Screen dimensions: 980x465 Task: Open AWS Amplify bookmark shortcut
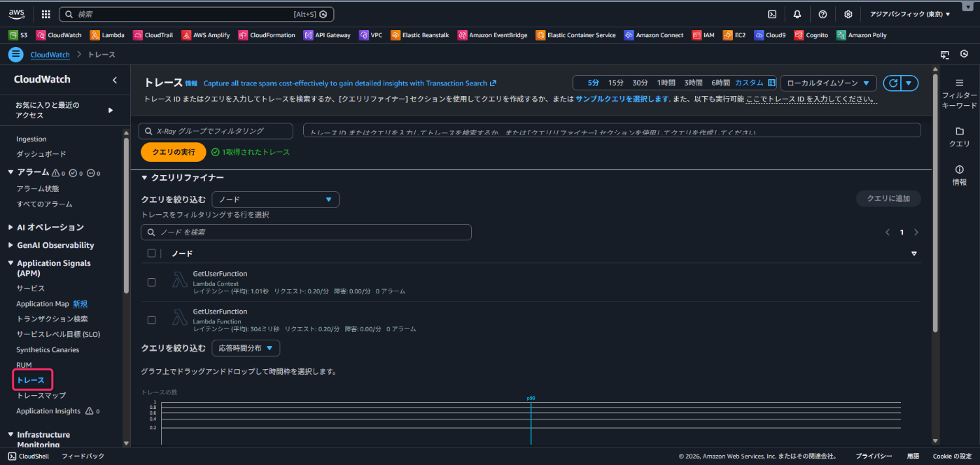[206, 35]
